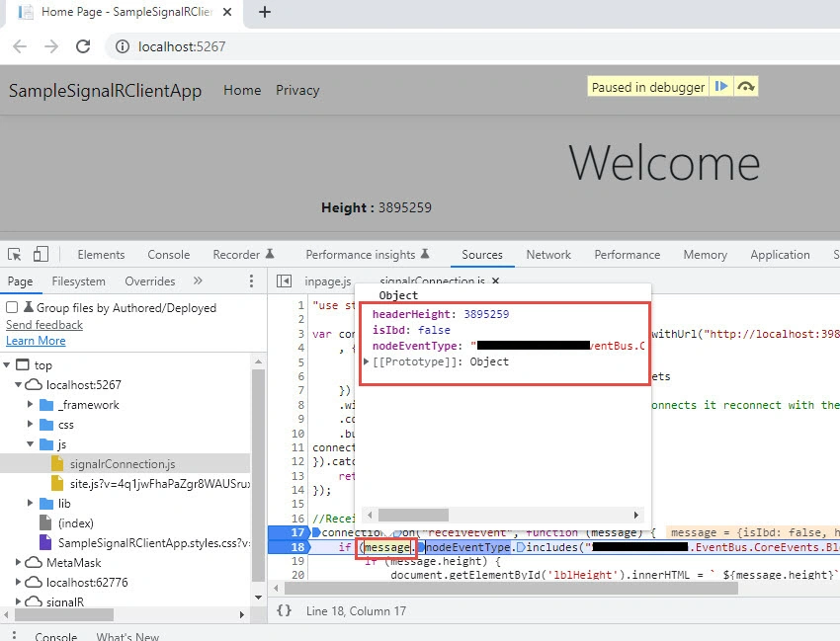840x641 pixels.
Task: Click the Learn More link
Action: [36, 341]
